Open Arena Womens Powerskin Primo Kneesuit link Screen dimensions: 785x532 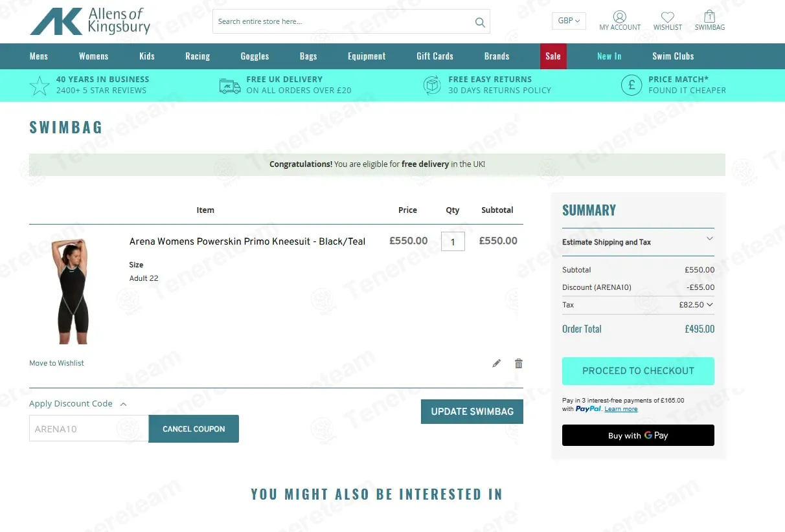(247, 241)
